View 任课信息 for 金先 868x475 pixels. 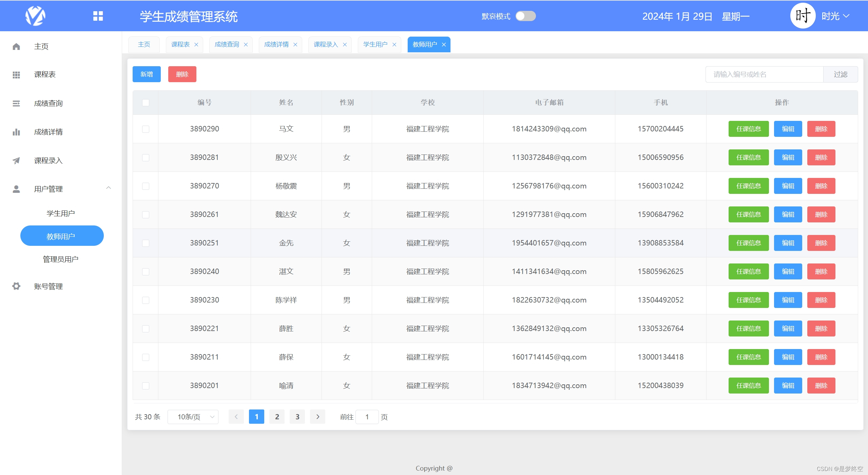point(749,243)
